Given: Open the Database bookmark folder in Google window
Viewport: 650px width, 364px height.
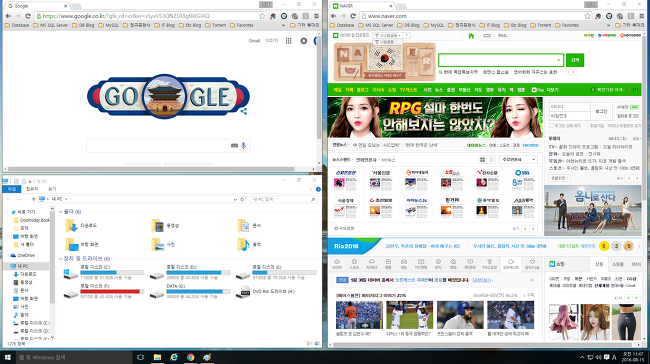Looking at the screenshot, I should coord(17,25).
